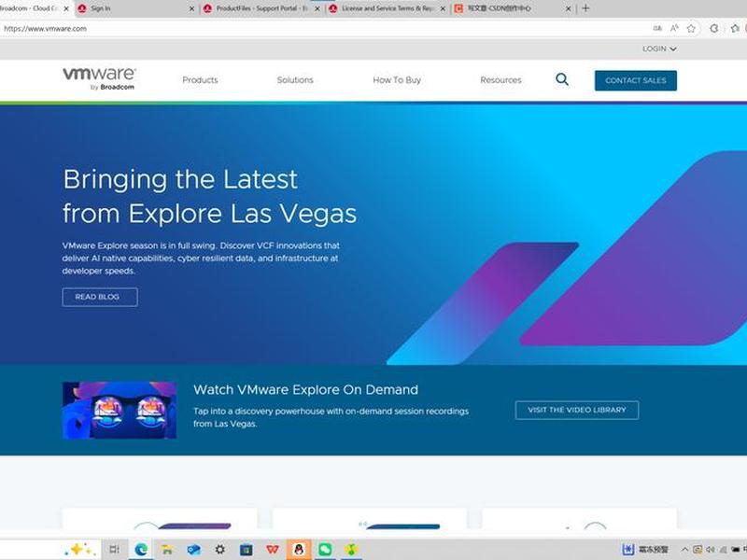Open a new browser tab
Screen dimensions: 747x560
586,8
